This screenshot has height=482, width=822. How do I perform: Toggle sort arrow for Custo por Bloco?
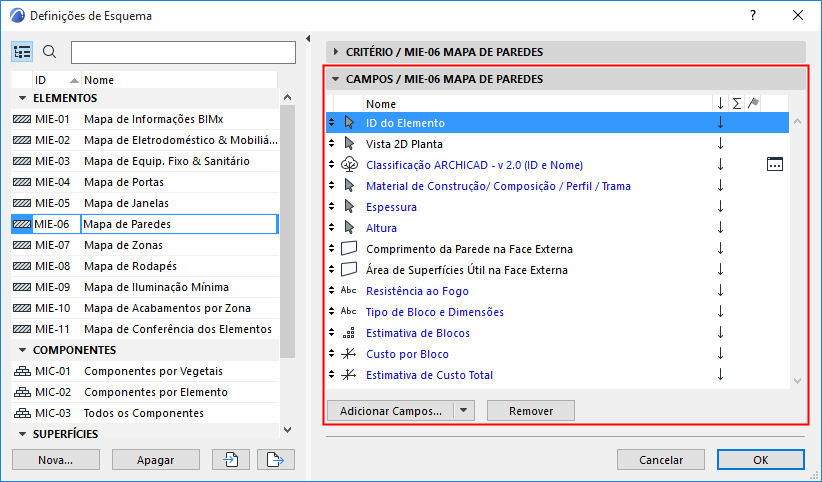point(720,354)
